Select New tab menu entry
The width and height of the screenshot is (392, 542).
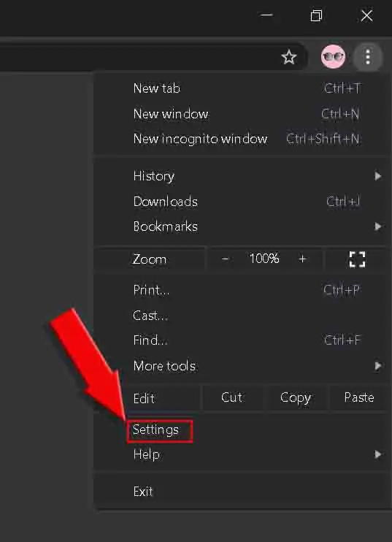(x=242, y=88)
